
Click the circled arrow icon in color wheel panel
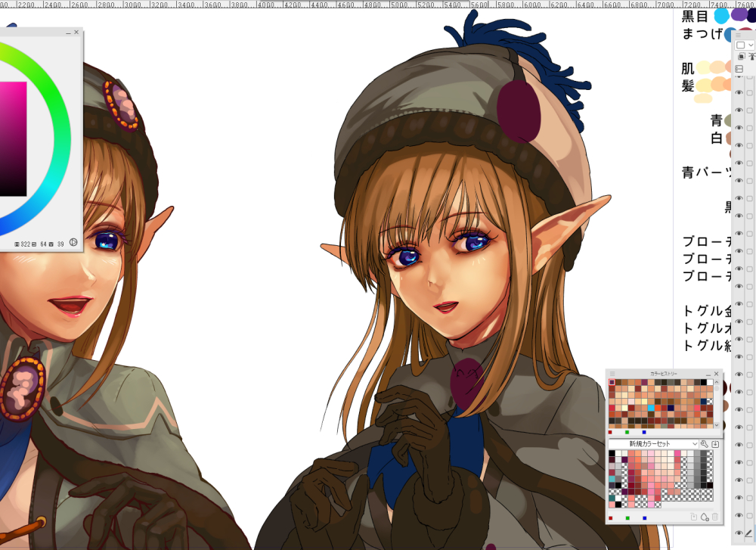point(73,242)
